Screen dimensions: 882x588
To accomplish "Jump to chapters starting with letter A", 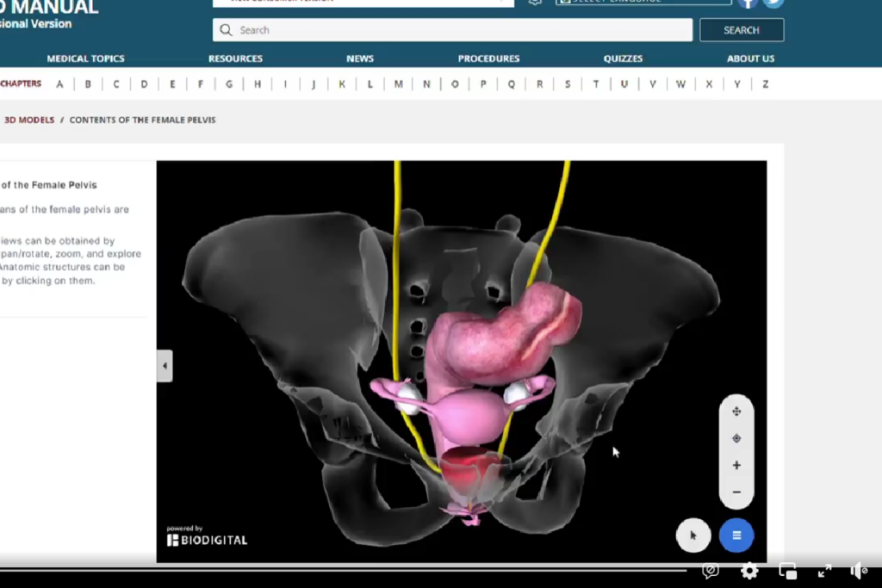I will [59, 84].
